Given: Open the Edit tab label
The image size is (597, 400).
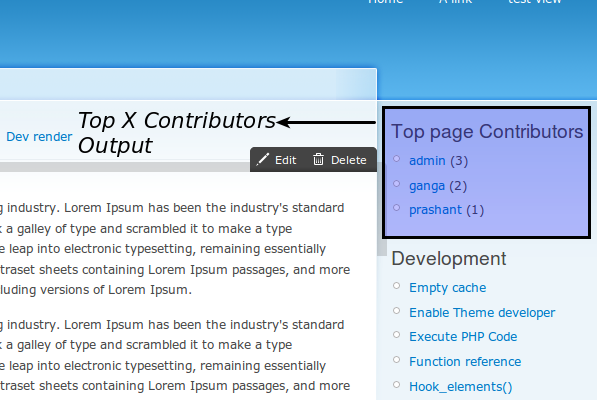Looking at the screenshot, I should pyautogui.click(x=286, y=160).
